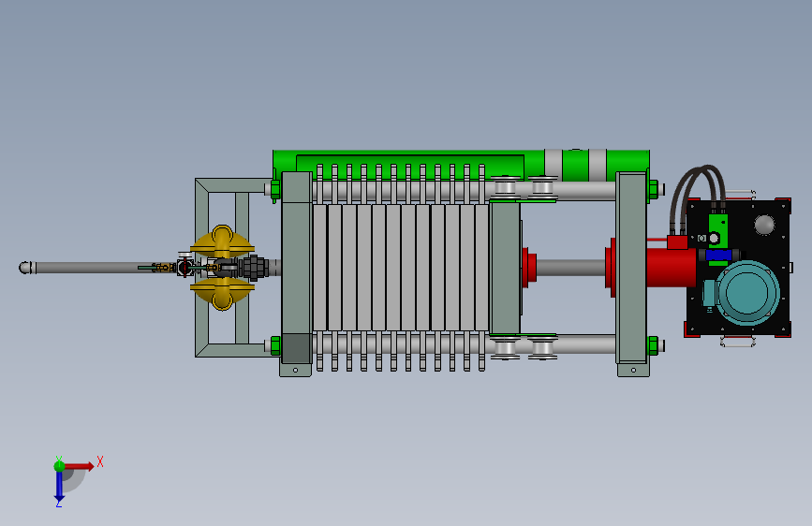
Task: Select the black base plate of the hydraulic unit
Action: [738, 267]
